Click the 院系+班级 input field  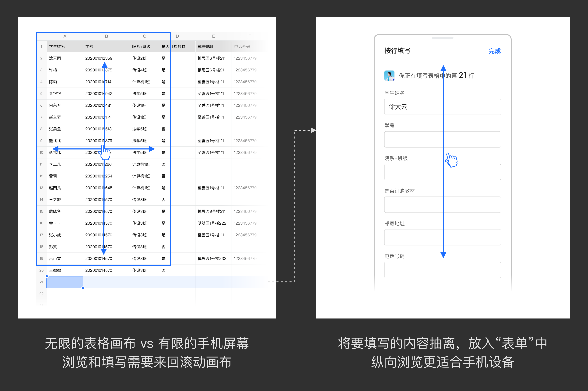(x=442, y=172)
